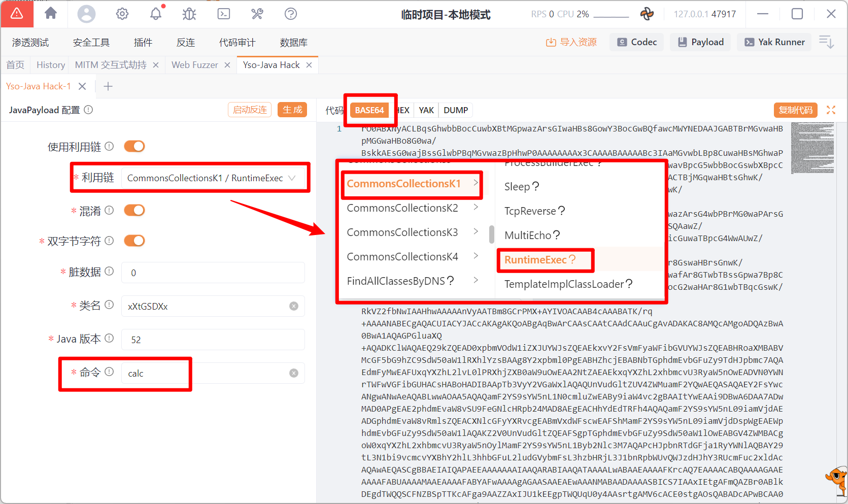Open the settings gear icon
848x504 pixels.
[x=122, y=14]
